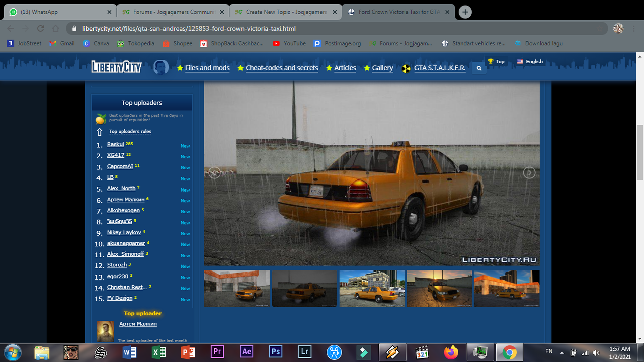Screen dimensions: 644x362
Task: Open uploader FV Design's profile
Action: coord(120,298)
